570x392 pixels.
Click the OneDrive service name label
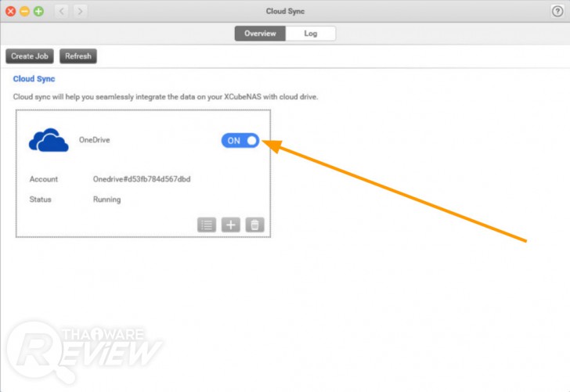point(94,140)
